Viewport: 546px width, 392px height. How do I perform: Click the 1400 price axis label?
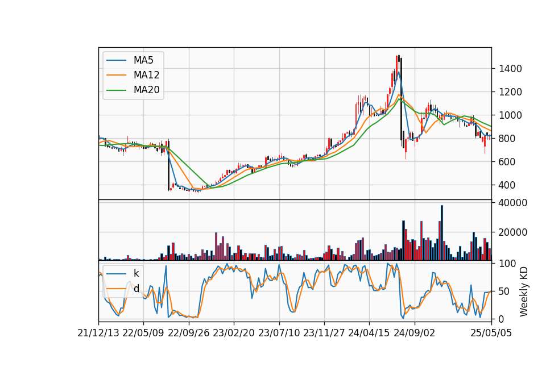510,69
